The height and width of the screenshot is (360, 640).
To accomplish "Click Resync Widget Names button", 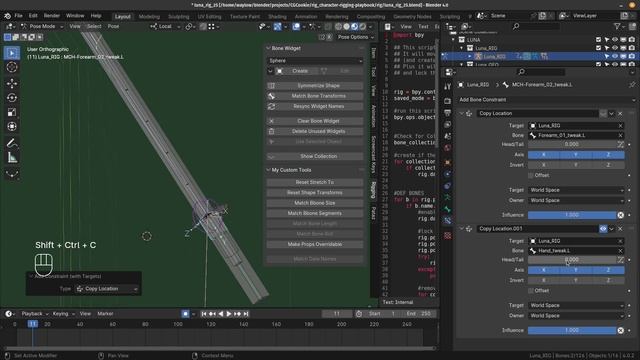I will click(x=315, y=107).
